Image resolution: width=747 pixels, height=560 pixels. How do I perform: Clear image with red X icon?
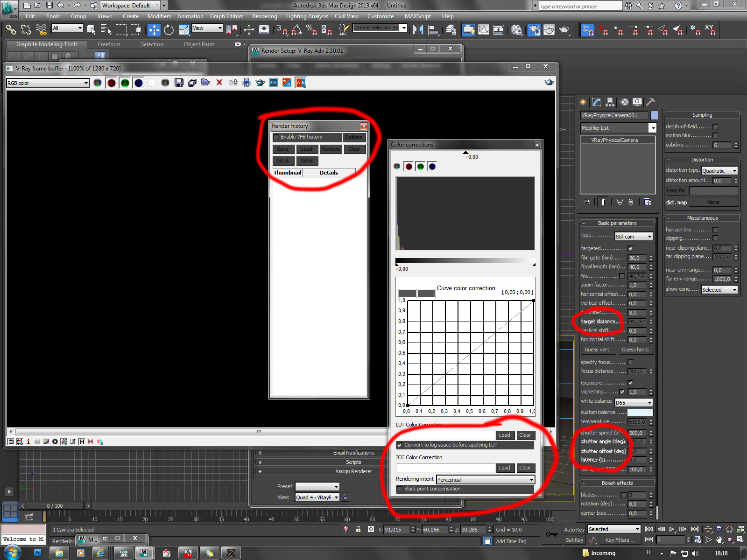pos(219,83)
